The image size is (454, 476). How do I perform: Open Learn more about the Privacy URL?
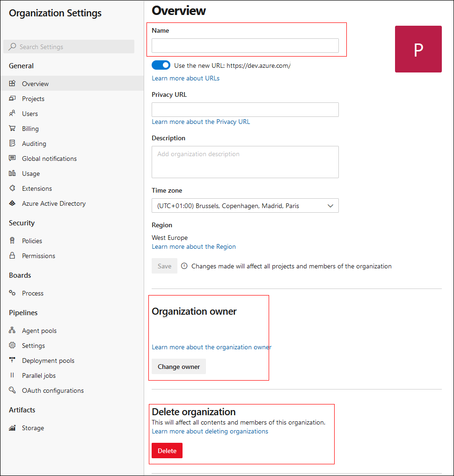point(201,122)
